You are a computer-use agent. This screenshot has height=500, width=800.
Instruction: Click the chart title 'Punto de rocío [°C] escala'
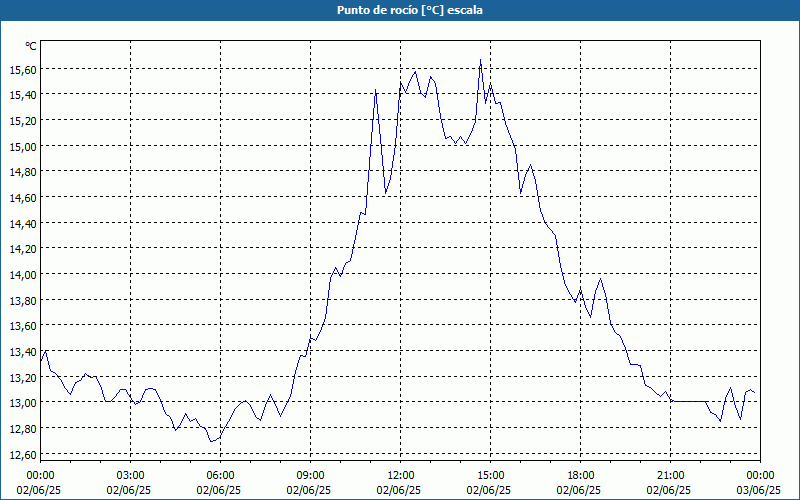(x=410, y=10)
